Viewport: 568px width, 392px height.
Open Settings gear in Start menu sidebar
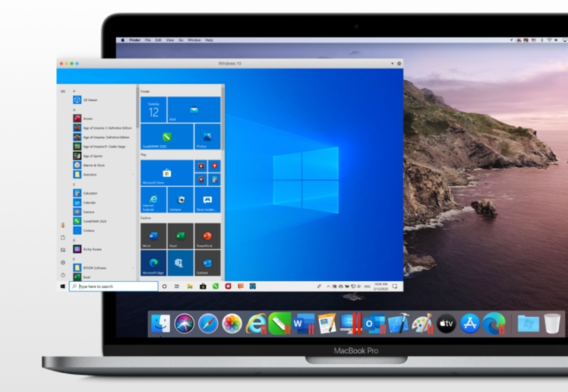point(63,262)
